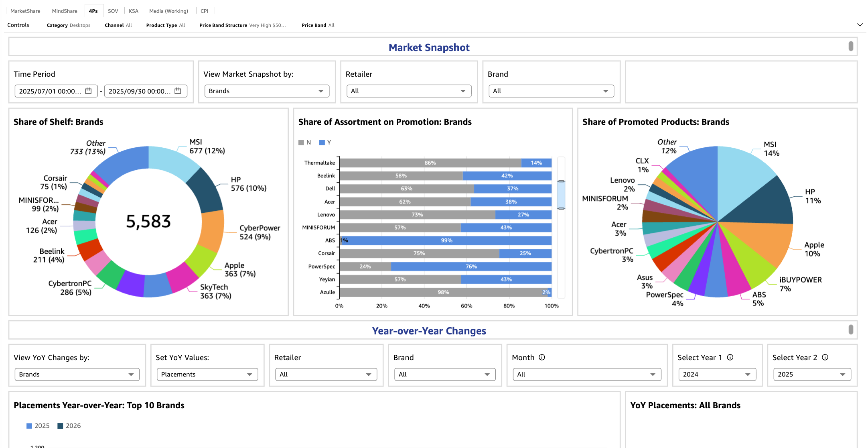Screen dimensions: 868x448
Task: Click the info icon next to Month
Action: (x=542, y=357)
